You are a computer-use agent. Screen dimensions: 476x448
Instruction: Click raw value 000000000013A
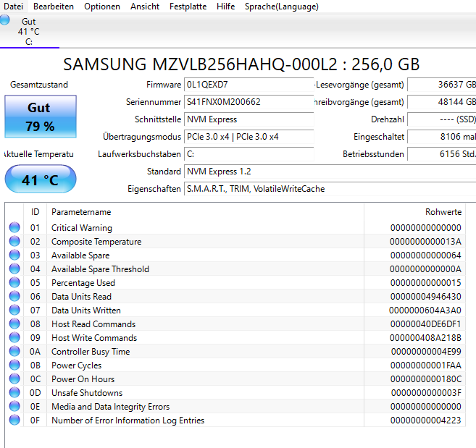click(x=425, y=242)
